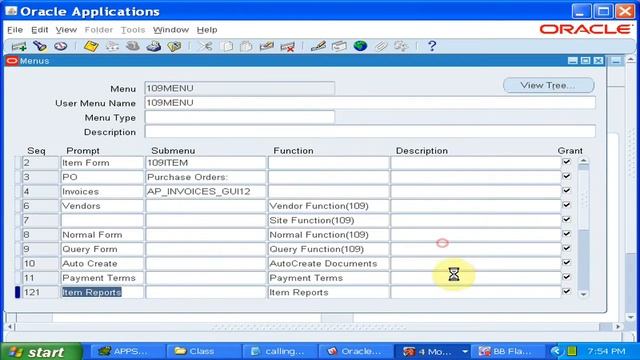Click the Zoom toolbar icon
This screenshot has width=640, height=360.
click(x=339, y=46)
